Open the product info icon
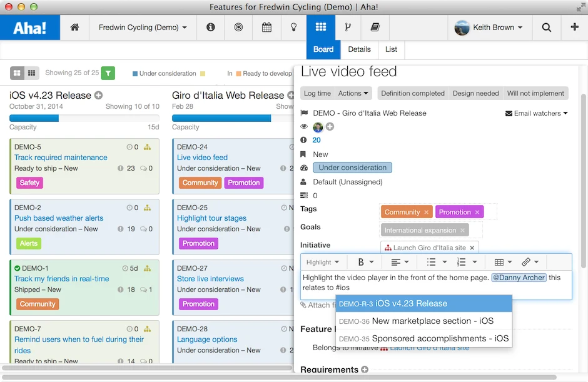588x382 pixels. (211, 27)
